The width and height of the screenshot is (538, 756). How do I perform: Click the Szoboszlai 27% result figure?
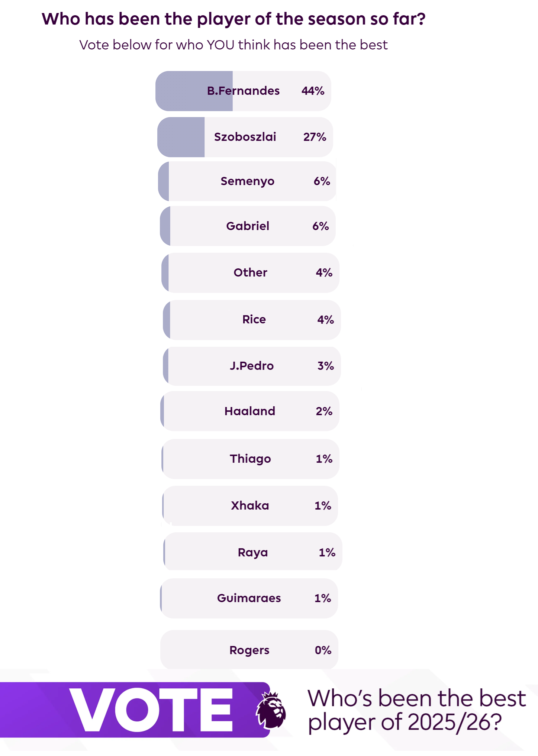(x=315, y=137)
